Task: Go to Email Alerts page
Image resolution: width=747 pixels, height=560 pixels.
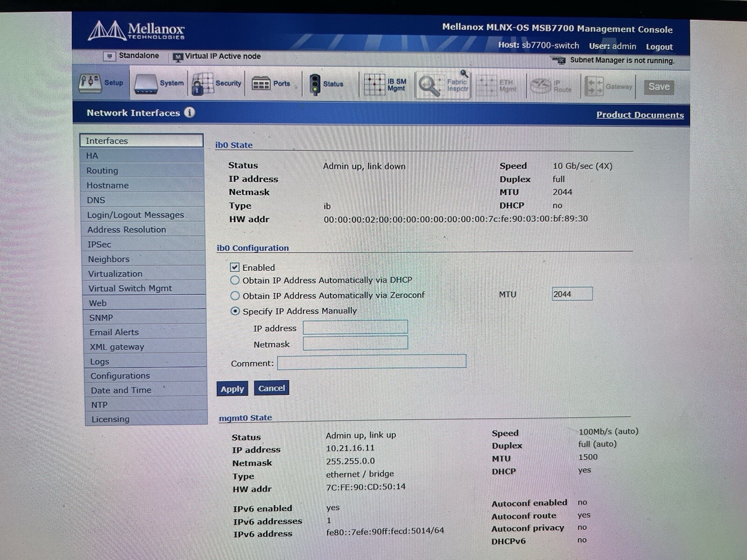Action: click(145, 332)
